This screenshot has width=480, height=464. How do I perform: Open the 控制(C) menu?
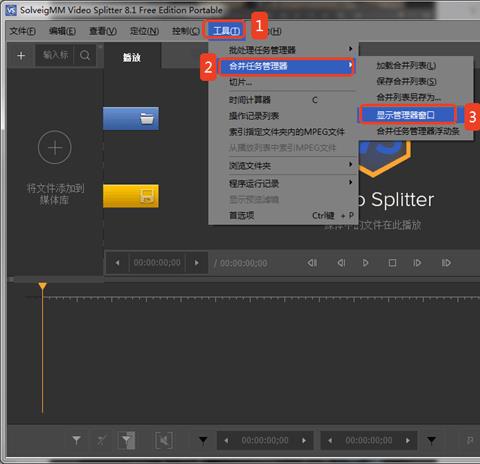pyautogui.click(x=185, y=31)
